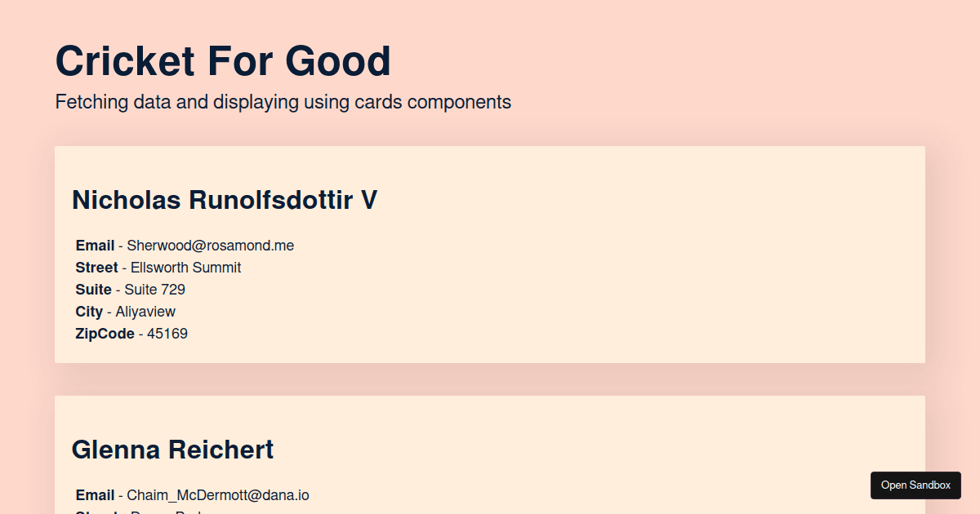980x514 pixels.
Task: Click the word Good in the page title
Action: click(x=338, y=62)
